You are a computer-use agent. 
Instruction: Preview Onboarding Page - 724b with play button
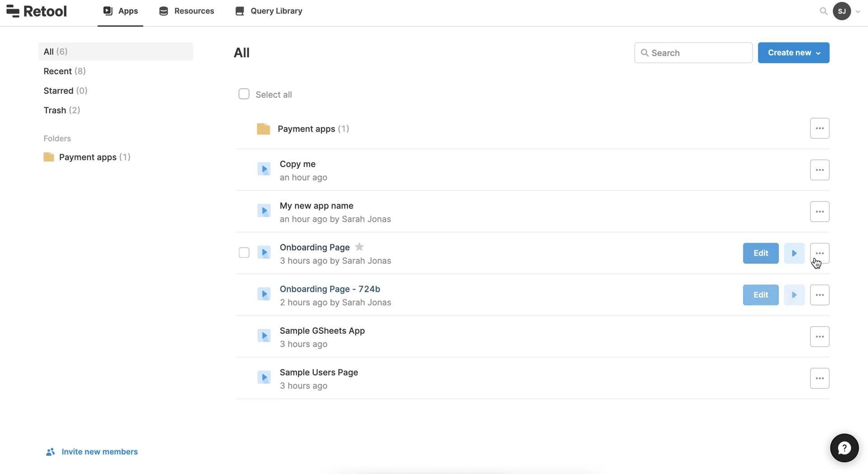[794, 295]
